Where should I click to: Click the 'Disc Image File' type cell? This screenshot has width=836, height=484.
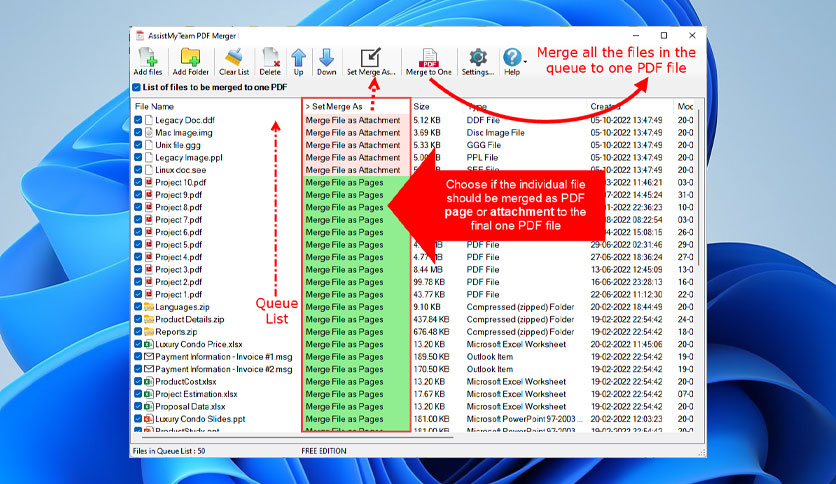(x=495, y=132)
